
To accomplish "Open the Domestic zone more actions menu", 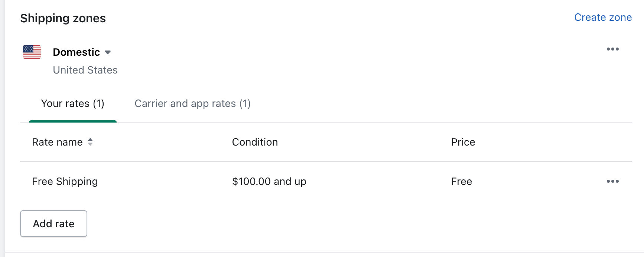I will (x=612, y=49).
